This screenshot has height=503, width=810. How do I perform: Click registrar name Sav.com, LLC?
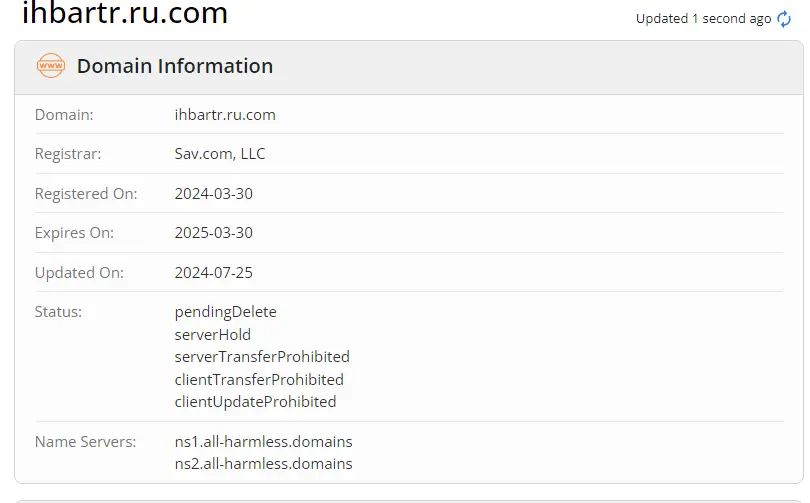coord(220,154)
